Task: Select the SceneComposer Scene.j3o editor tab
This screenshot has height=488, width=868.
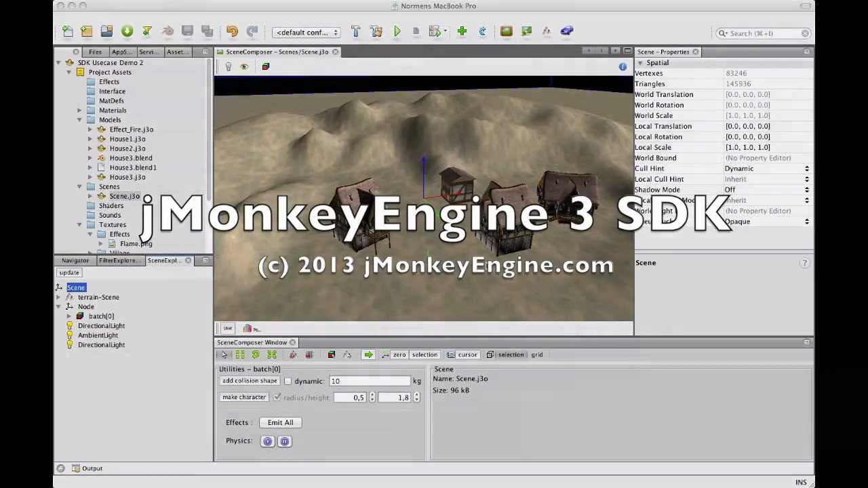Action: tap(277, 52)
